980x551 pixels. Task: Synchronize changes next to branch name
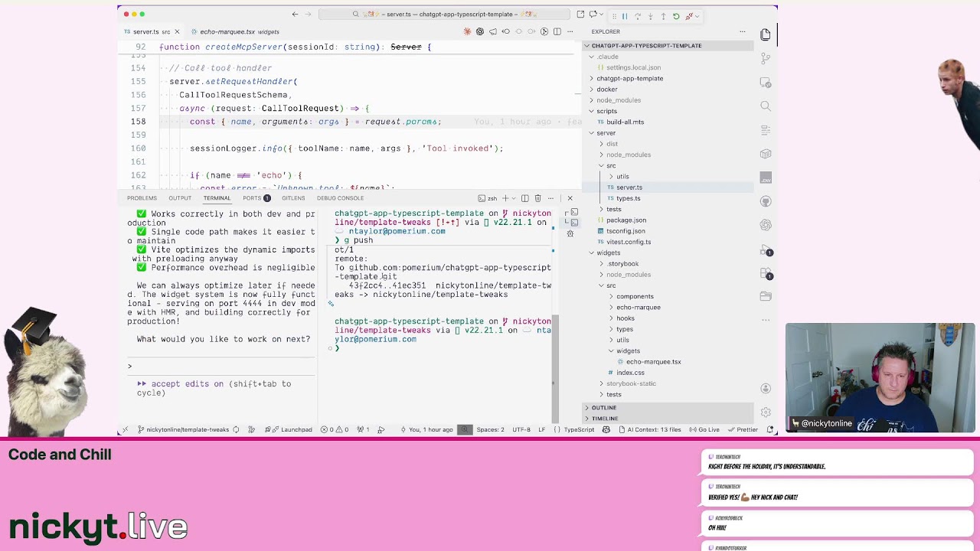click(236, 430)
